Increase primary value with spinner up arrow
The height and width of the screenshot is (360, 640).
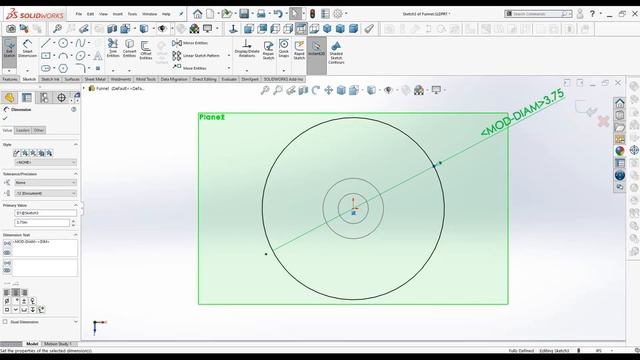[73, 221]
